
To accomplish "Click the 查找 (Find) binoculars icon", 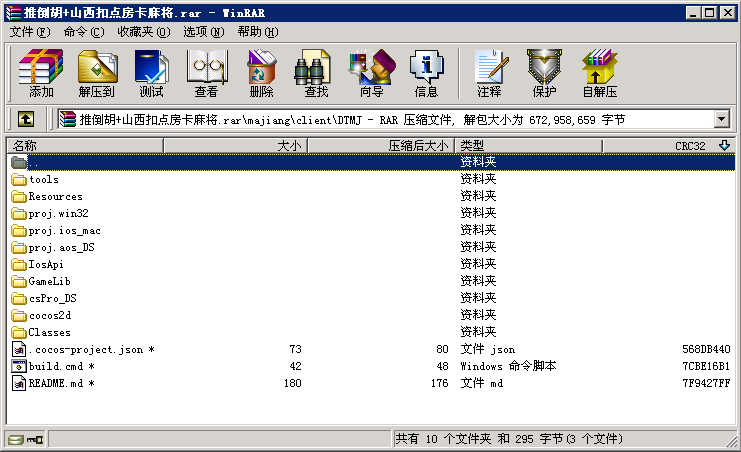I will 316,73.
